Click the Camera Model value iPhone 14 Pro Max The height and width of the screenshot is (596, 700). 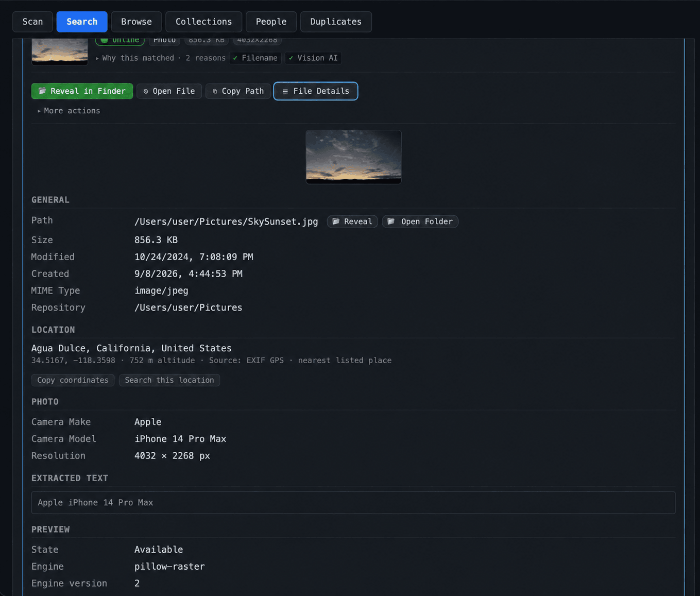pos(180,439)
